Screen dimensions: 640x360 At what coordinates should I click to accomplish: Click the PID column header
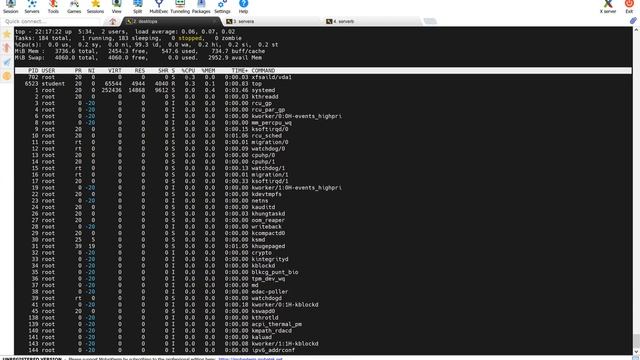[33, 71]
